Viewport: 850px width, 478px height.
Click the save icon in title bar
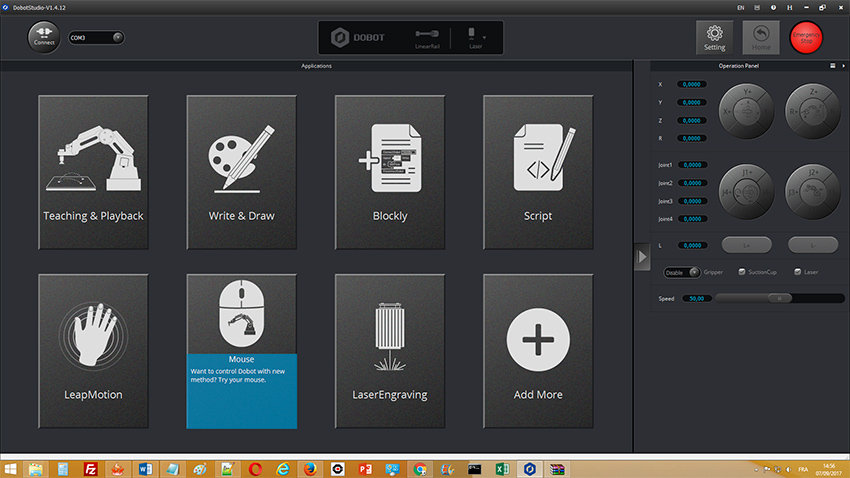tap(757, 8)
